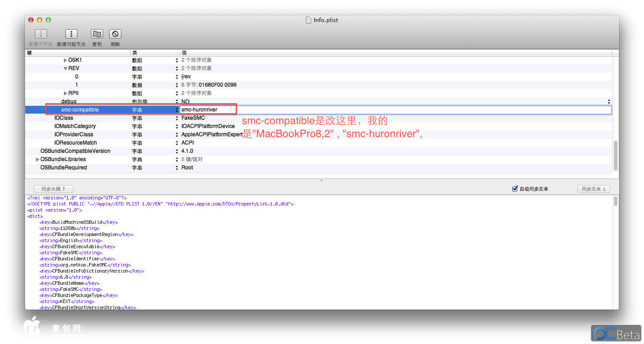Click the outline pane vertical scrollbar
644x344 pixels.
tap(615, 156)
